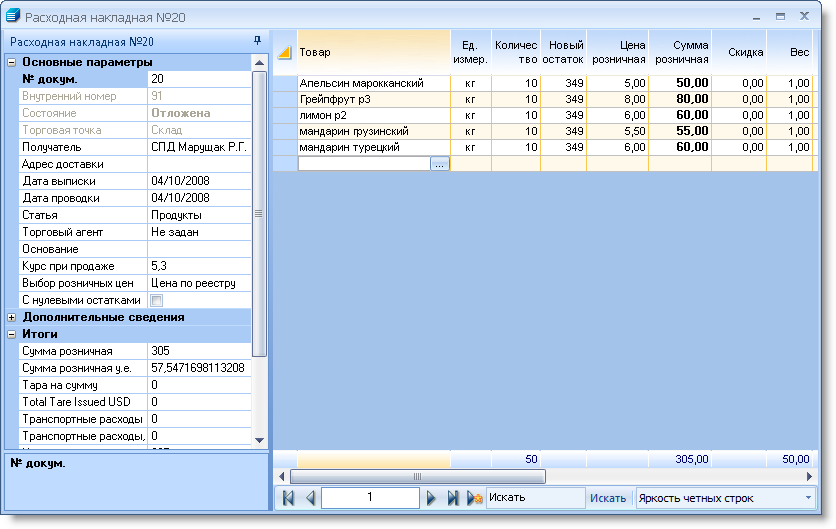The image size is (836, 529).
Task: Click the invoice window title icon
Action: coord(13,17)
